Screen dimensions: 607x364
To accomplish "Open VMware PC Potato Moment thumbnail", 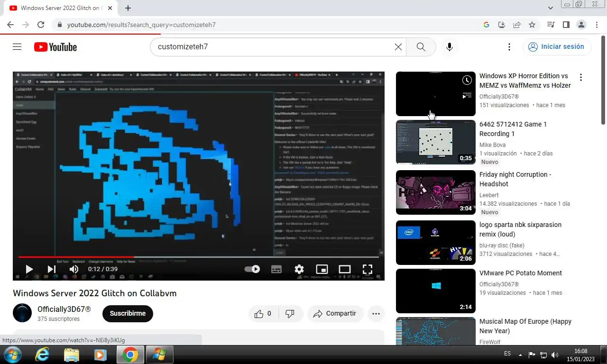I will click(x=435, y=291).
